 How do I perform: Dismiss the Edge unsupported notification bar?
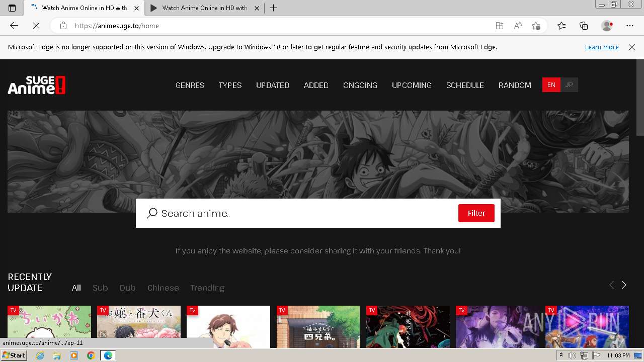632,47
